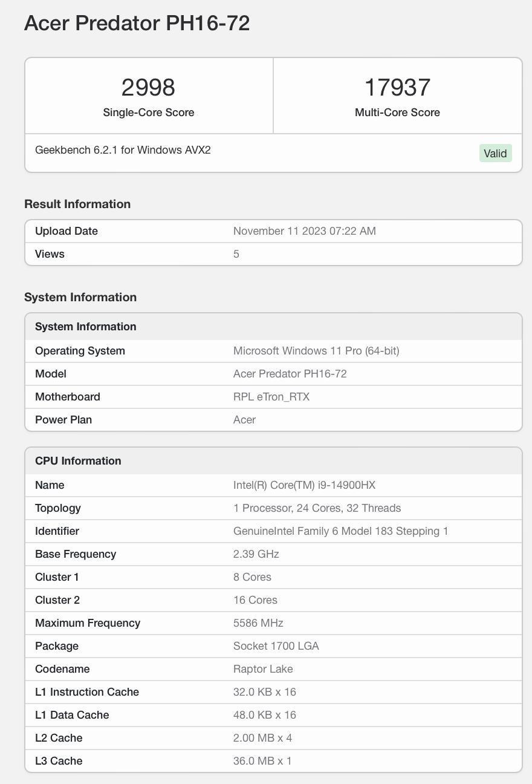The height and width of the screenshot is (784, 532).
Task: Click the Intel Core i9-14900HX processor name
Action: (x=304, y=485)
